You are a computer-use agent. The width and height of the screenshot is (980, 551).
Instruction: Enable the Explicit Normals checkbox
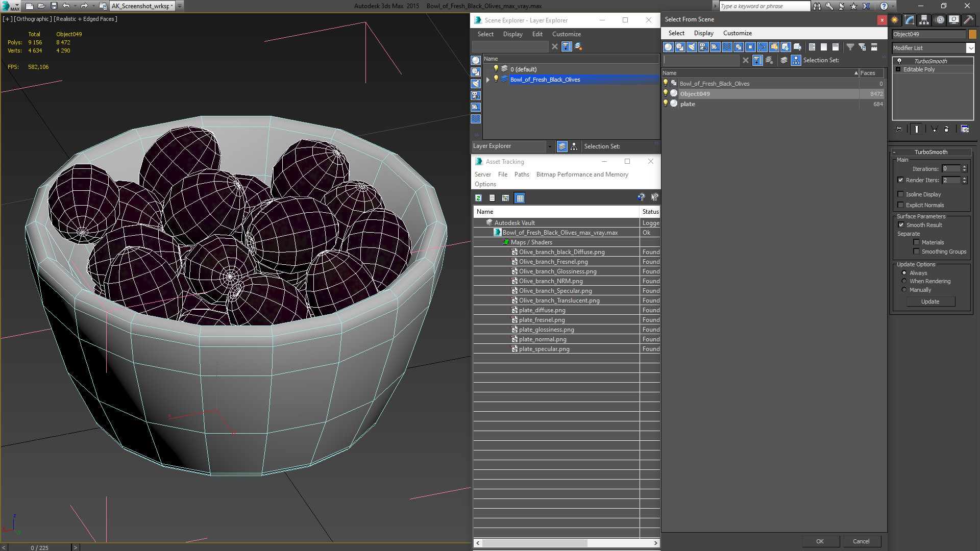pyautogui.click(x=900, y=205)
